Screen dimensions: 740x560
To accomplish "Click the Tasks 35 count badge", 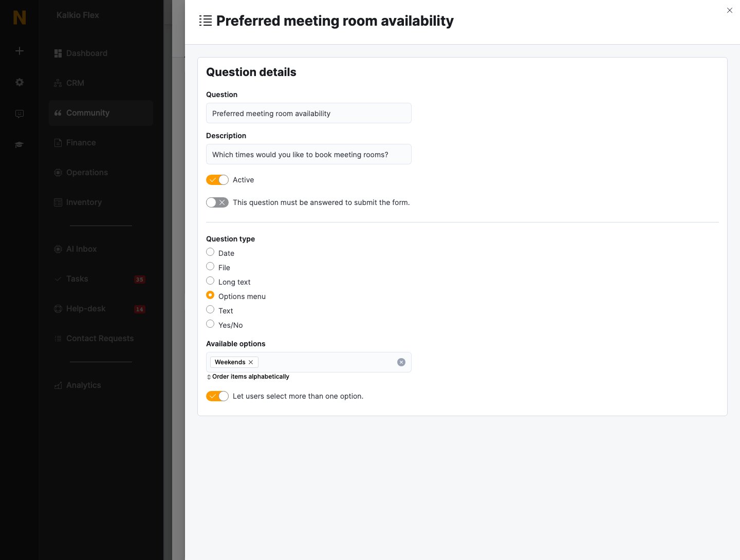I will coord(140,279).
